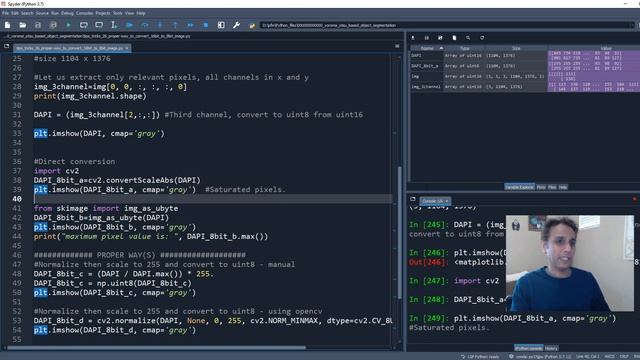
Task: Open the Search menu
Action: (x=27, y=13)
